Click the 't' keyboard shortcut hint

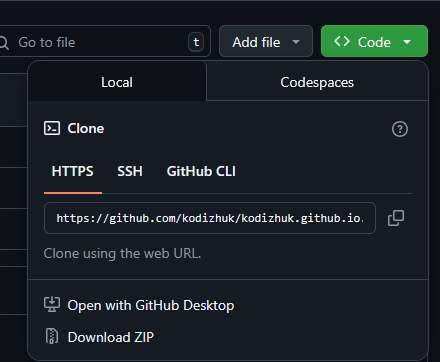click(196, 42)
